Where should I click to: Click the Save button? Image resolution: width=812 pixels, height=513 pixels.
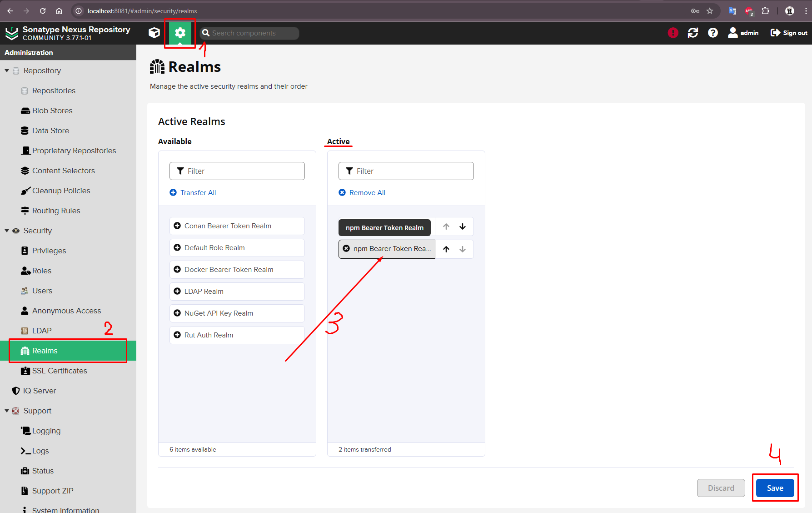point(775,488)
